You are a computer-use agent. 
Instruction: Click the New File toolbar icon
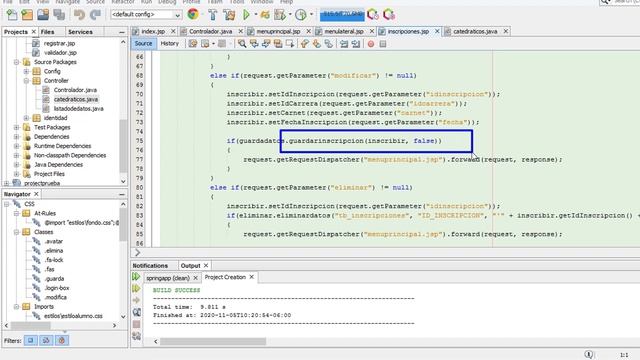click(x=12, y=15)
